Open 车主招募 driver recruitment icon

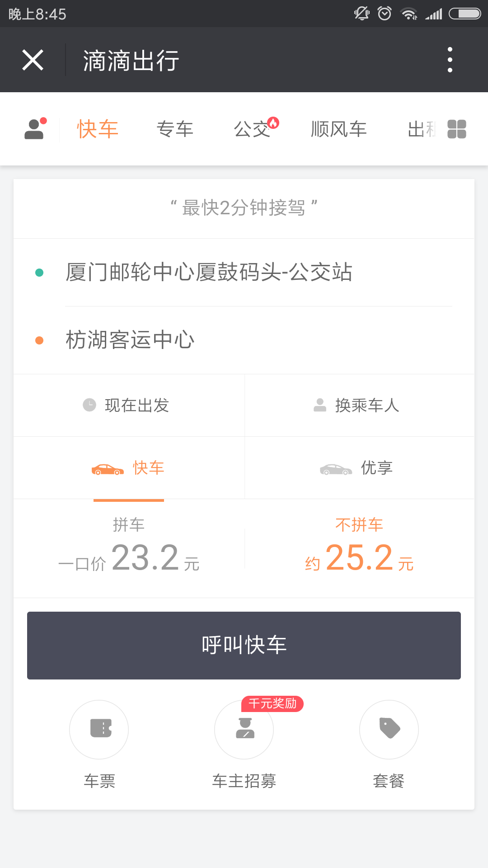(244, 729)
